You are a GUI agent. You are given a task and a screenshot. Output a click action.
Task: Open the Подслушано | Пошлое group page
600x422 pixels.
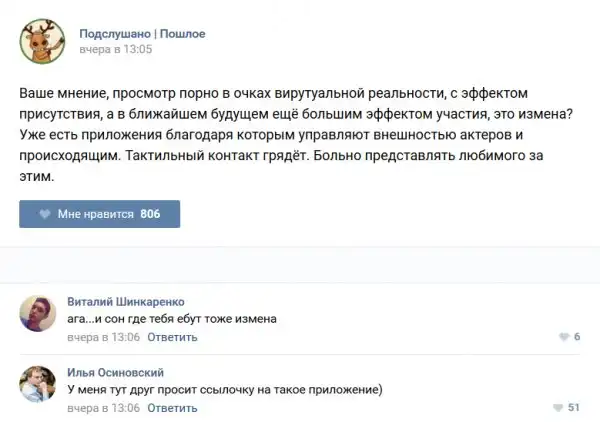tap(142, 33)
